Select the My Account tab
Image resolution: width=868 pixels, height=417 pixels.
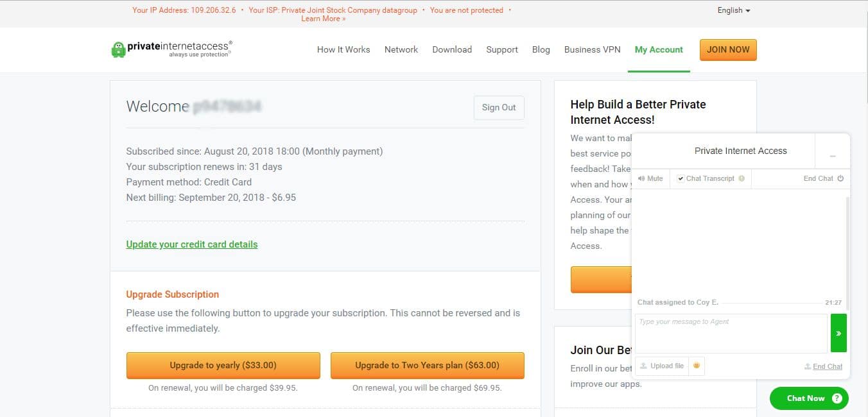coord(659,49)
